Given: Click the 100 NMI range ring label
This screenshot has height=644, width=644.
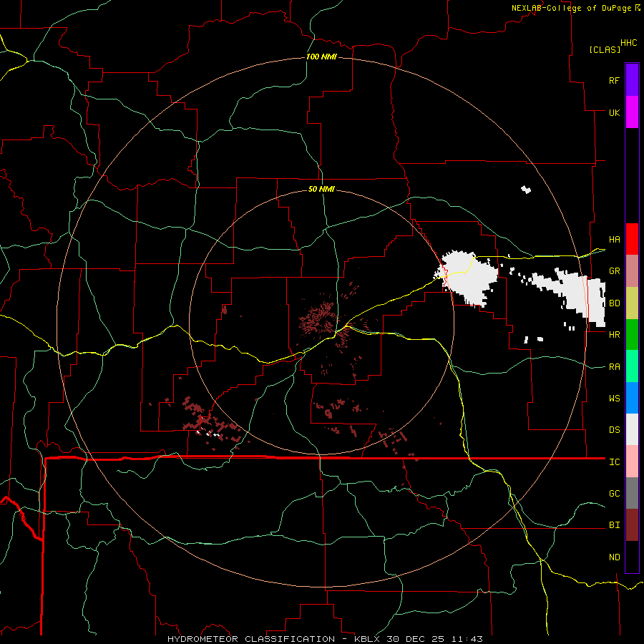Looking at the screenshot, I should [321, 57].
